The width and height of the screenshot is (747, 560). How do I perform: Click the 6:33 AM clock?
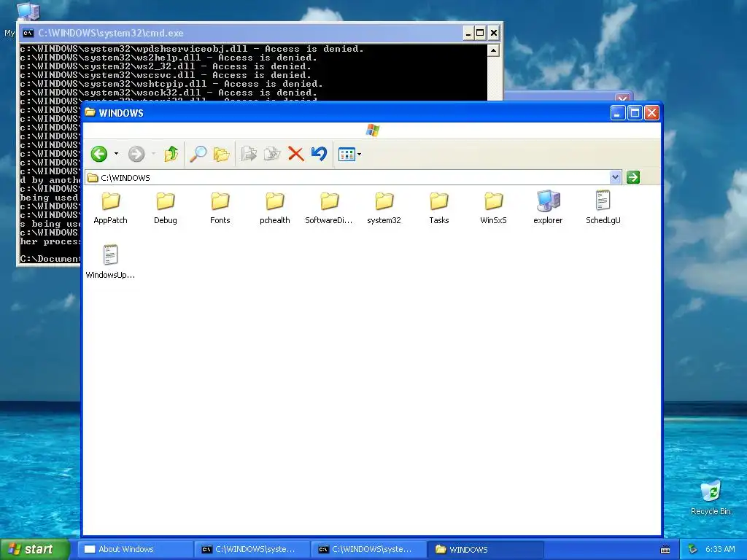720,550
